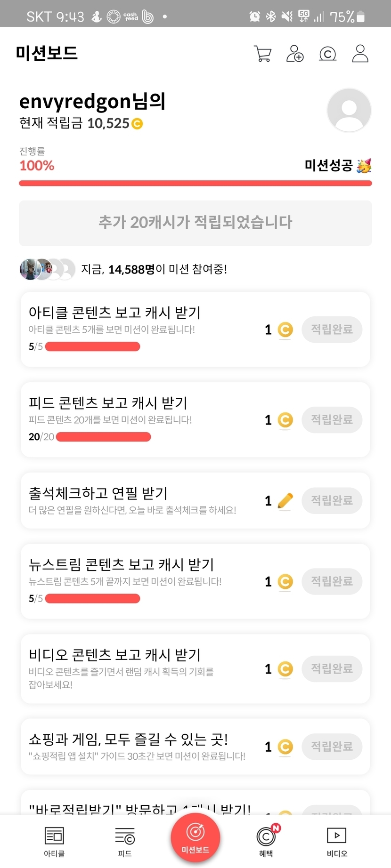391x868 pixels.
Task: Tap the pencil reward icon
Action: [285, 501]
